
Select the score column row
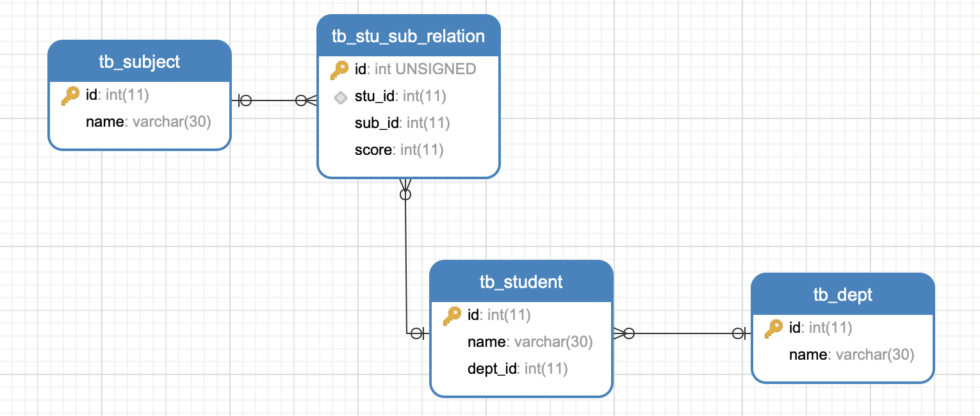pos(398,150)
